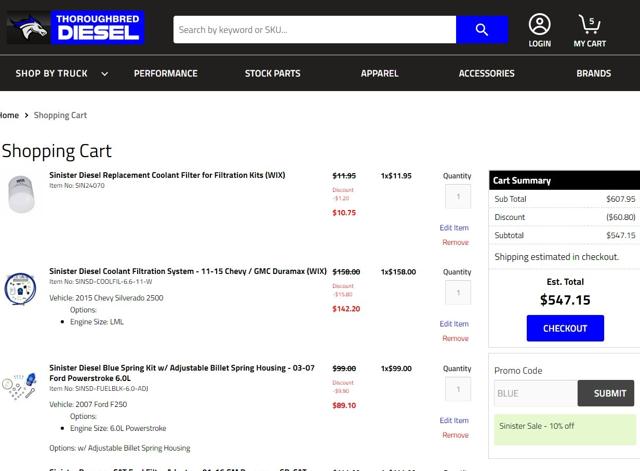Click the Sinister Sale 10% off banner

565,429
